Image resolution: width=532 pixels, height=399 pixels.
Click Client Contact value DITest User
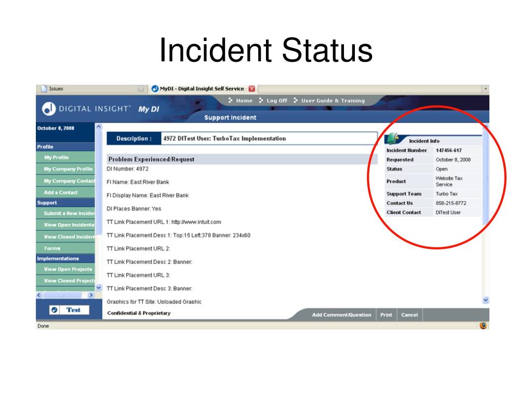click(x=448, y=212)
